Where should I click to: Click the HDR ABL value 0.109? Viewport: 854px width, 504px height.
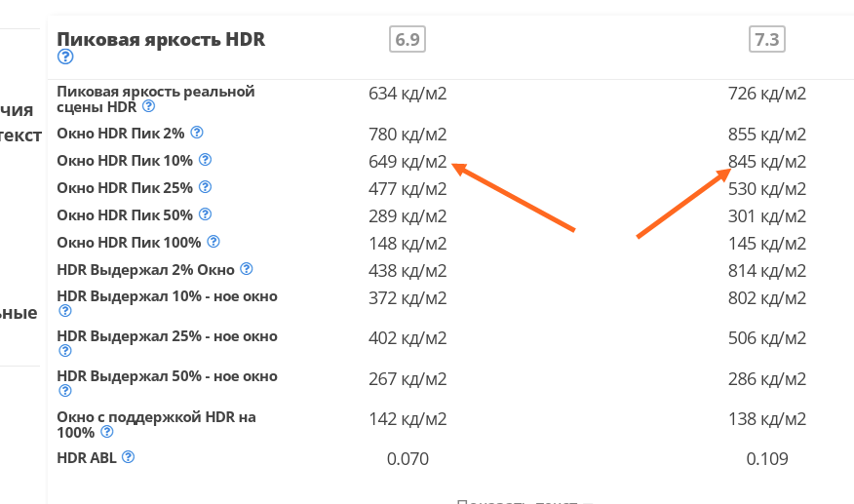[767, 458]
